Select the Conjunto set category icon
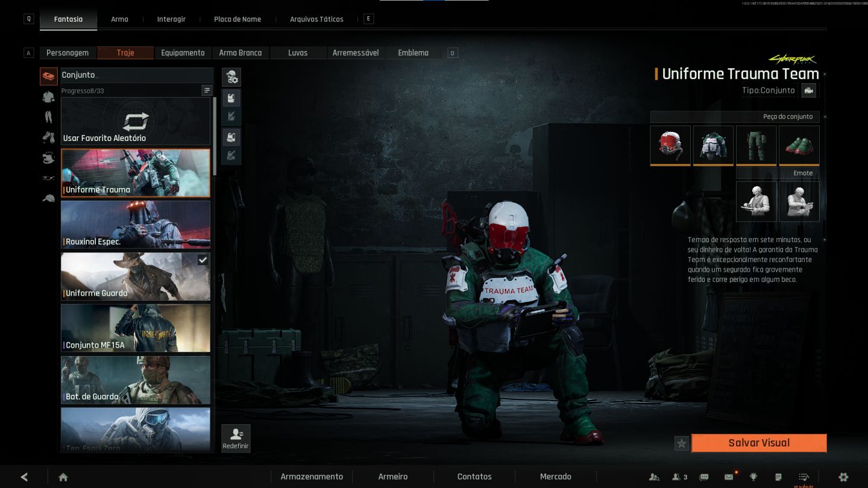This screenshot has height=488, width=868. point(49,76)
